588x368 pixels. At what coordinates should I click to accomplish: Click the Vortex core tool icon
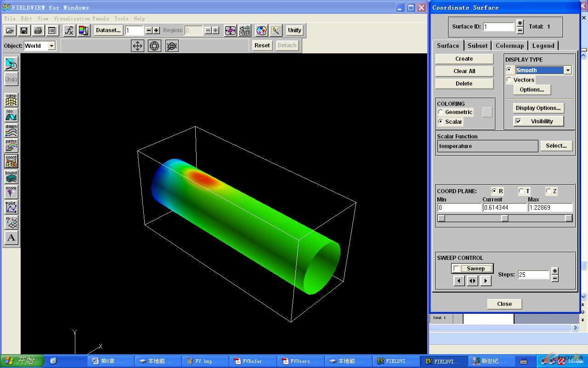coord(11,192)
